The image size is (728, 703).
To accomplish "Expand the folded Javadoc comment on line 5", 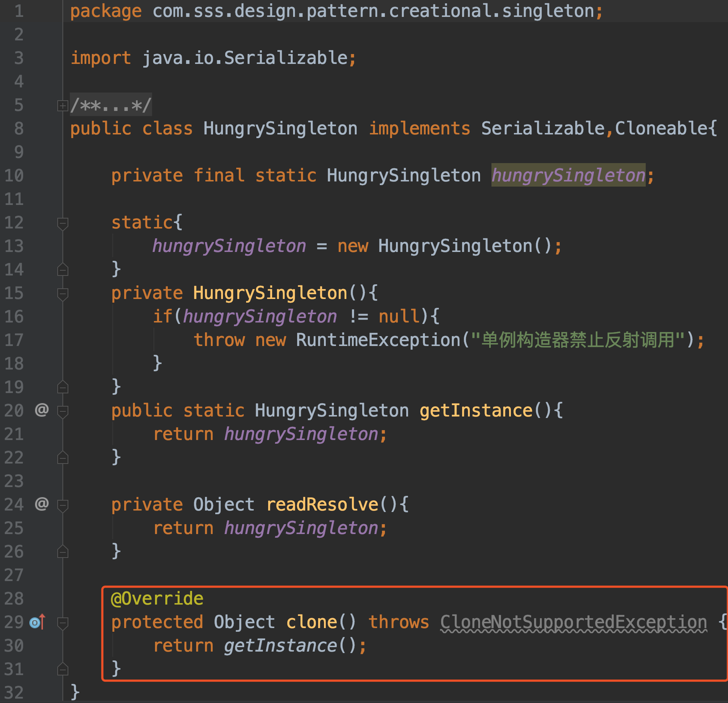I will [x=62, y=106].
